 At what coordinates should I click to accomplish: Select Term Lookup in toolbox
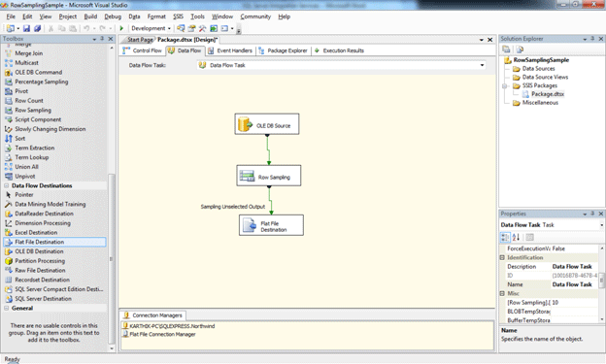tap(32, 157)
